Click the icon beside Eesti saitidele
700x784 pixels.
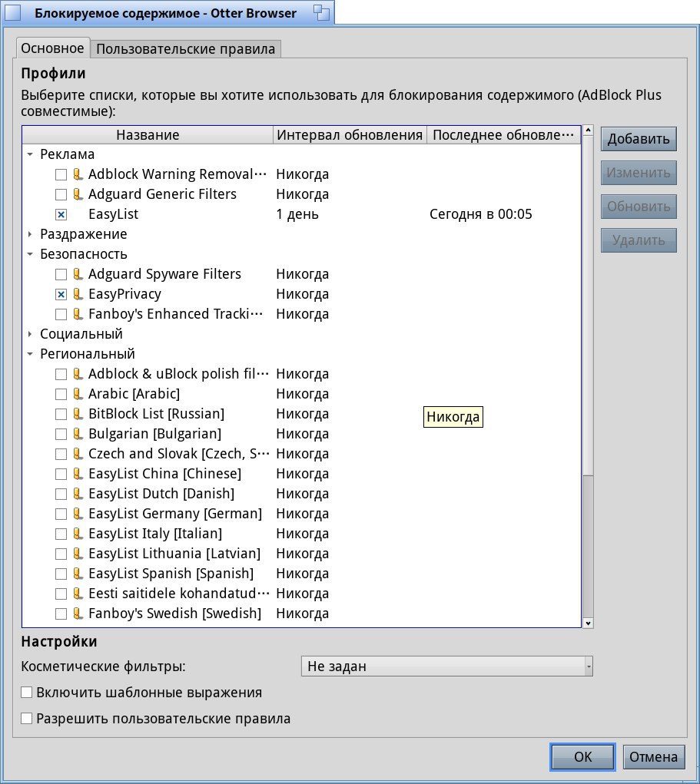78,594
